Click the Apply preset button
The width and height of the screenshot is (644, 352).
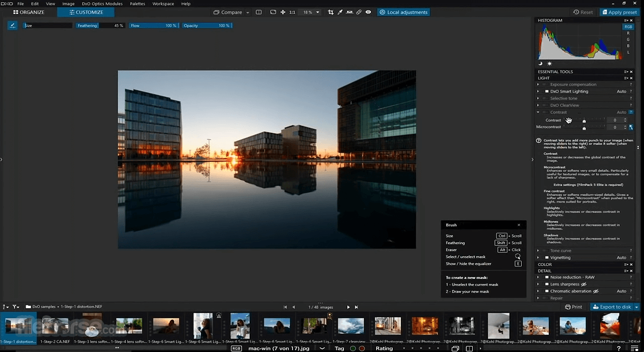click(619, 12)
